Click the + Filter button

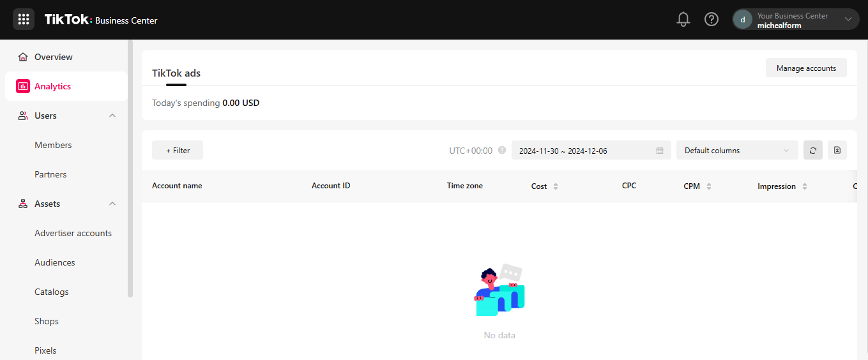click(178, 150)
